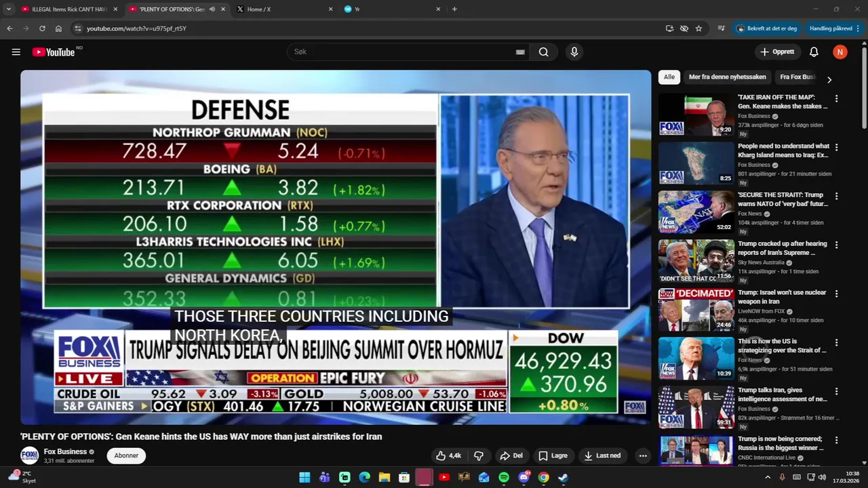This screenshot has height=488, width=868.
Task: Open options for 'SECURE THE STRAIT' video
Action: (836, 196)
